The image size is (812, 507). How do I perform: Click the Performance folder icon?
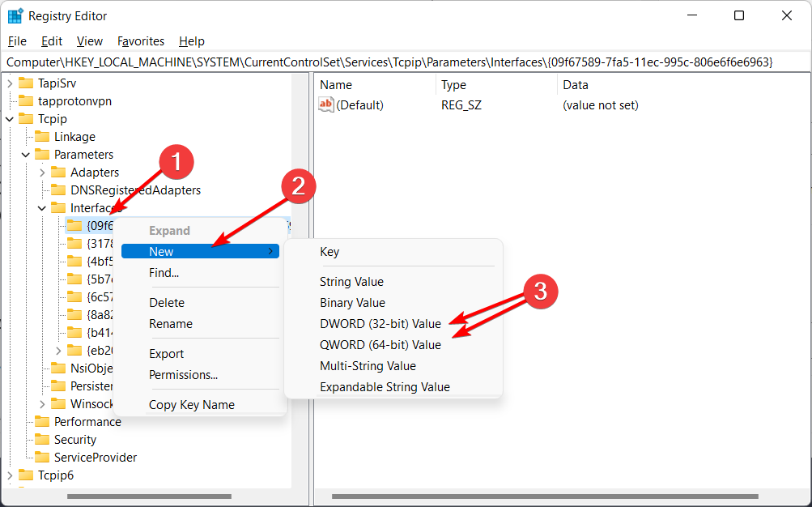coord(45,421)
